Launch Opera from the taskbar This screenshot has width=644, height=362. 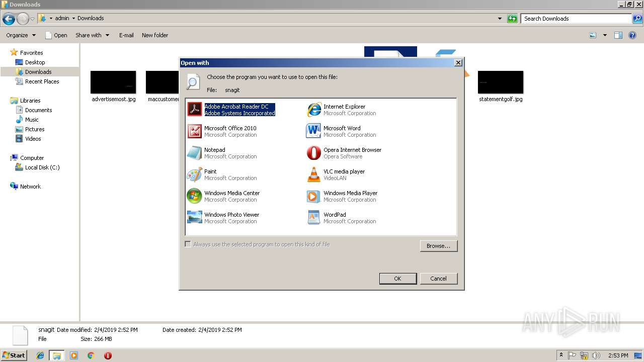(x=108, y=355)
